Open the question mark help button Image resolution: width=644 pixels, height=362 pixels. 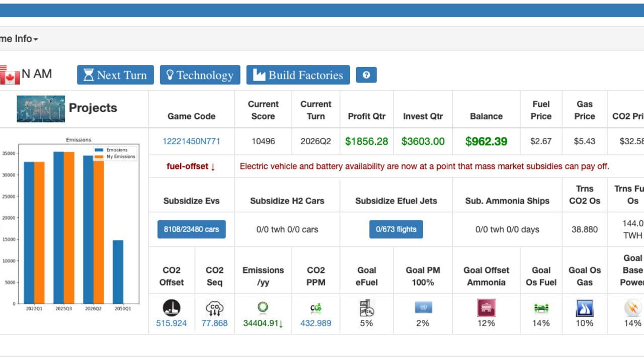366,75
